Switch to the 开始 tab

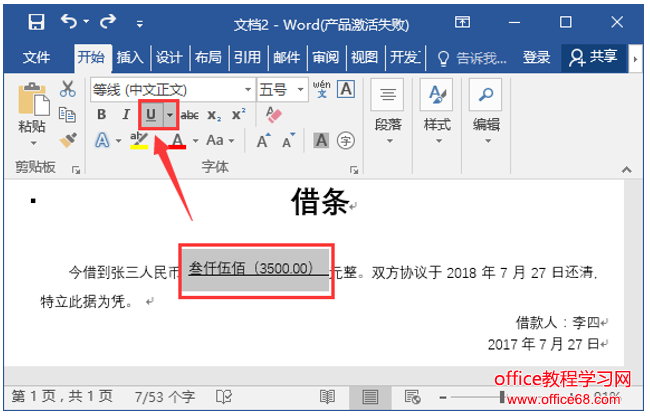coord(91,57)
